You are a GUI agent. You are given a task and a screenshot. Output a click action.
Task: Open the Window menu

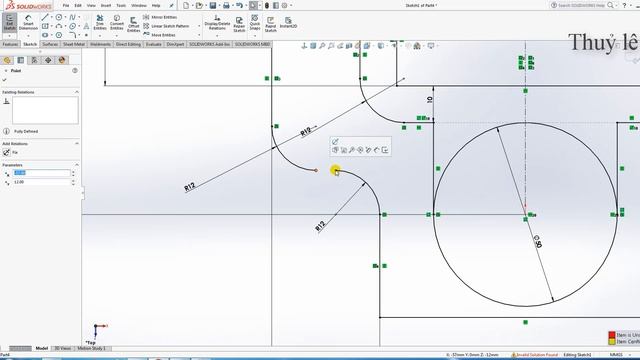[x=139, y=6]
